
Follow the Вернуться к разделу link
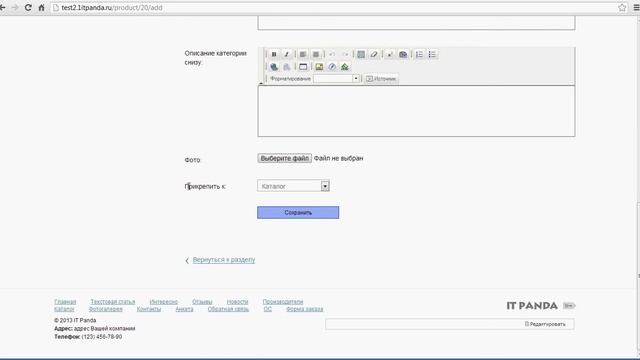point(224,260)
